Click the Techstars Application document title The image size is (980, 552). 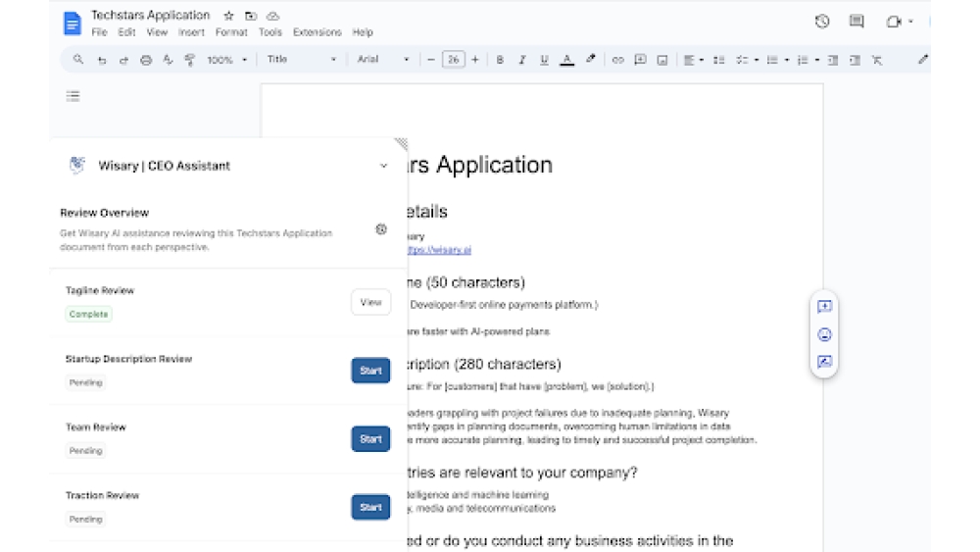click(151, 15)
